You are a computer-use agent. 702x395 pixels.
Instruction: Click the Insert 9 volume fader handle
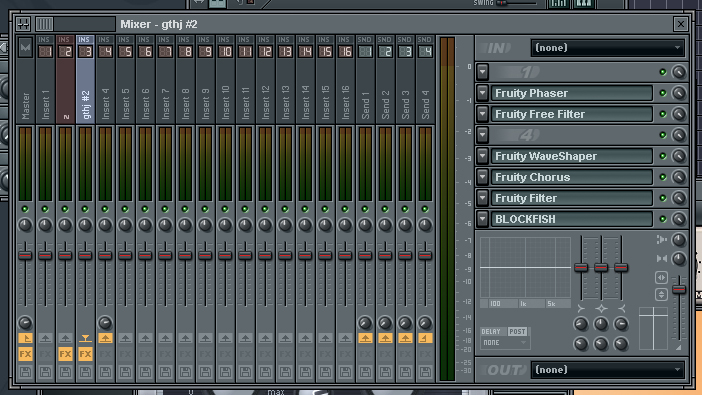[x=205, y=255]
